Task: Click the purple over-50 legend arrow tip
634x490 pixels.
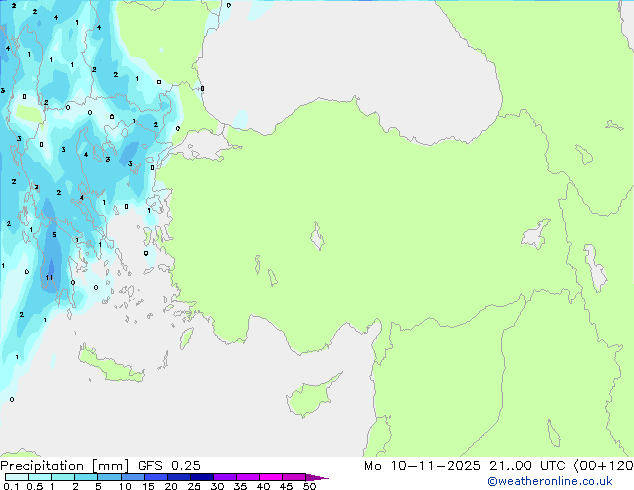Action: click(x=317, y=478)
